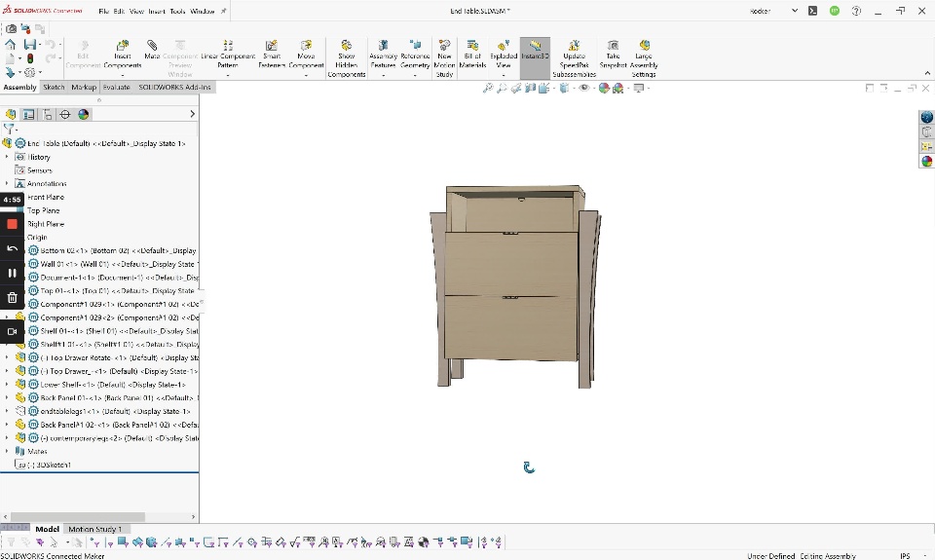Stop recording with the red square
Viewport: 935px width, 560px height.
pyautogui.click(x=12, y=224)
